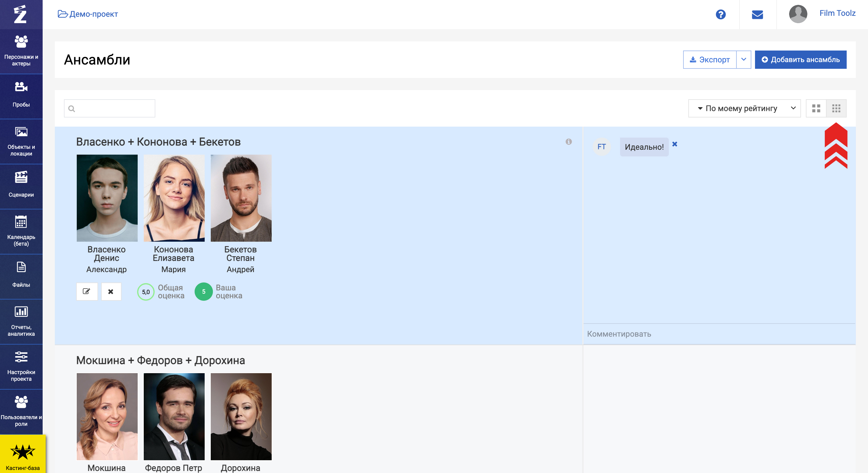This screenshot has width=868, height=473.
Task: Switch to large grid view
Action: [x=816, y=108]
